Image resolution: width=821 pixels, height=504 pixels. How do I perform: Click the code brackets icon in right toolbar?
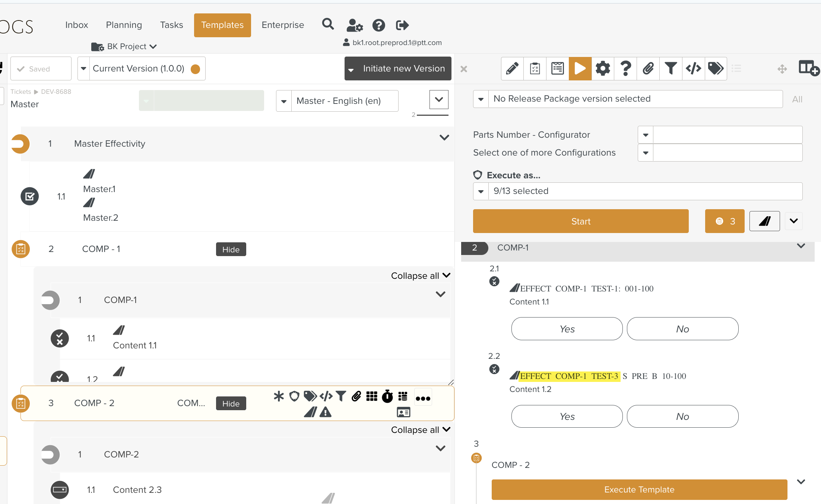(x=693, y=68)
